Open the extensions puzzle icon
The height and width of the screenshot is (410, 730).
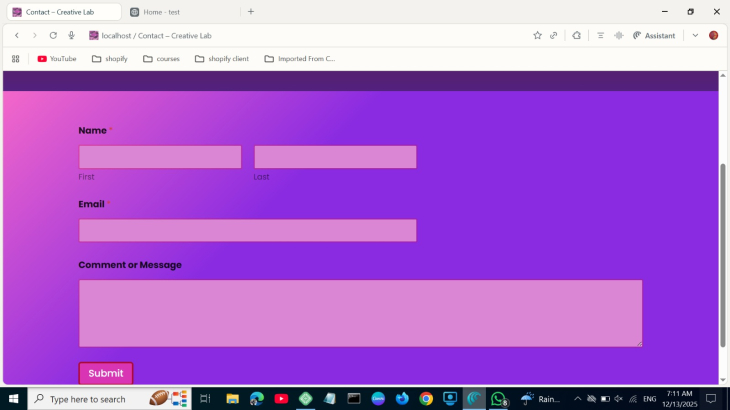[577, 35]
